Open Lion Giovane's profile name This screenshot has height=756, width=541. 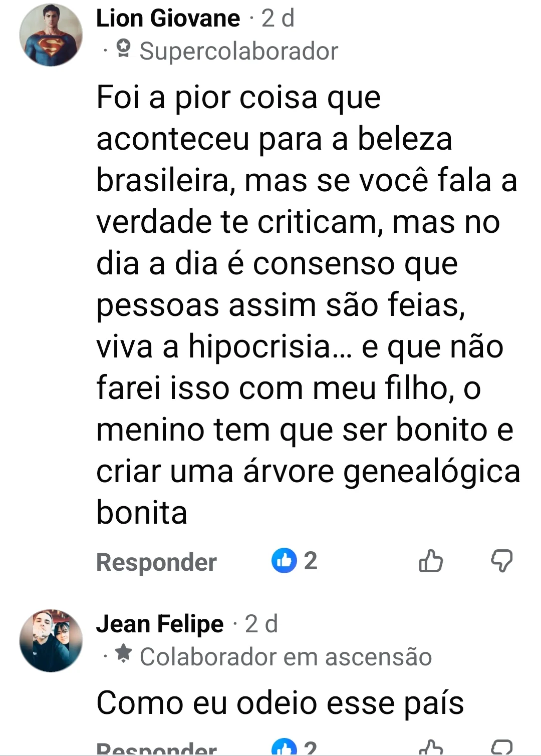point(168,19)
